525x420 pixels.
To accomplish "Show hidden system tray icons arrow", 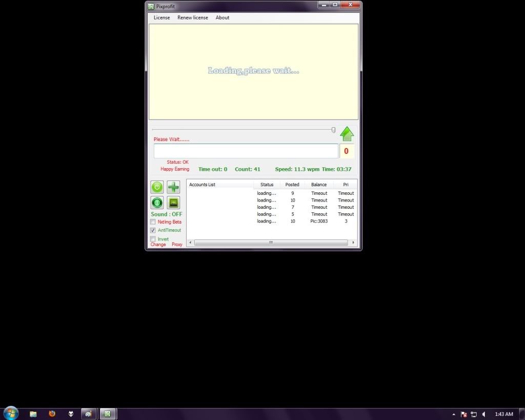I will 453,414.
